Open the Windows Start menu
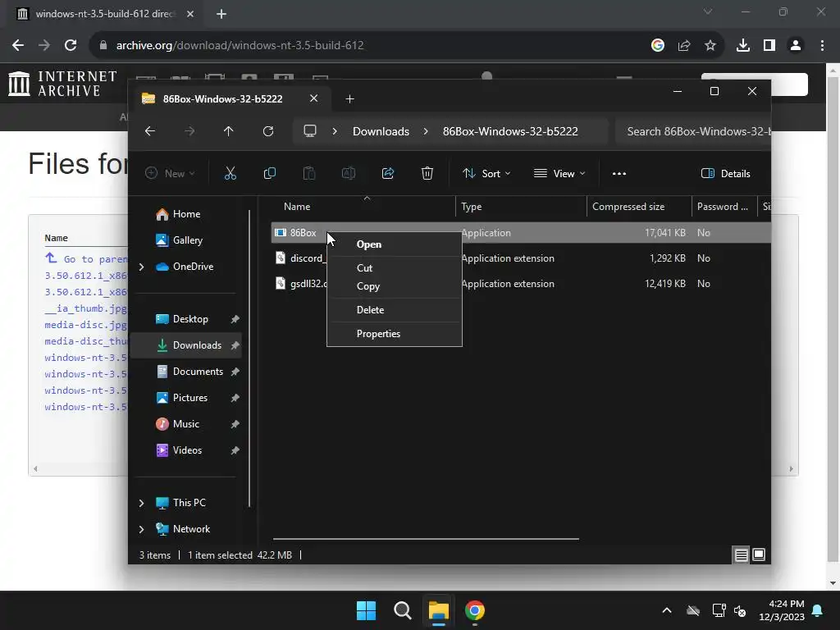 pos(367,610)
